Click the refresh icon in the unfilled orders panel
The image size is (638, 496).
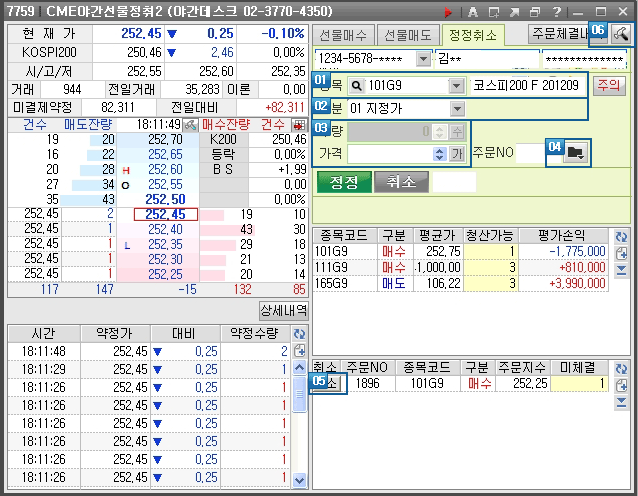pos(621,368)
